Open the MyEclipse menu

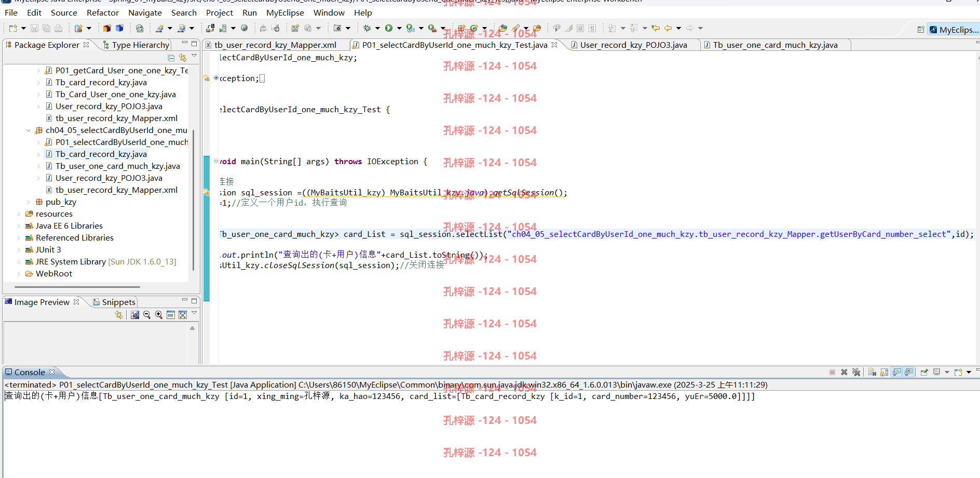[285, 12]
